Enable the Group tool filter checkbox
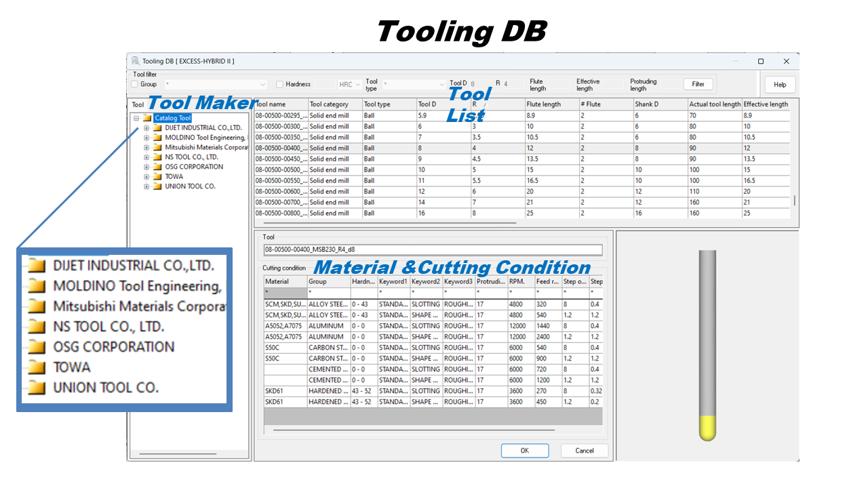Screen dimensions: 868x488 click(x=134, y=84)
